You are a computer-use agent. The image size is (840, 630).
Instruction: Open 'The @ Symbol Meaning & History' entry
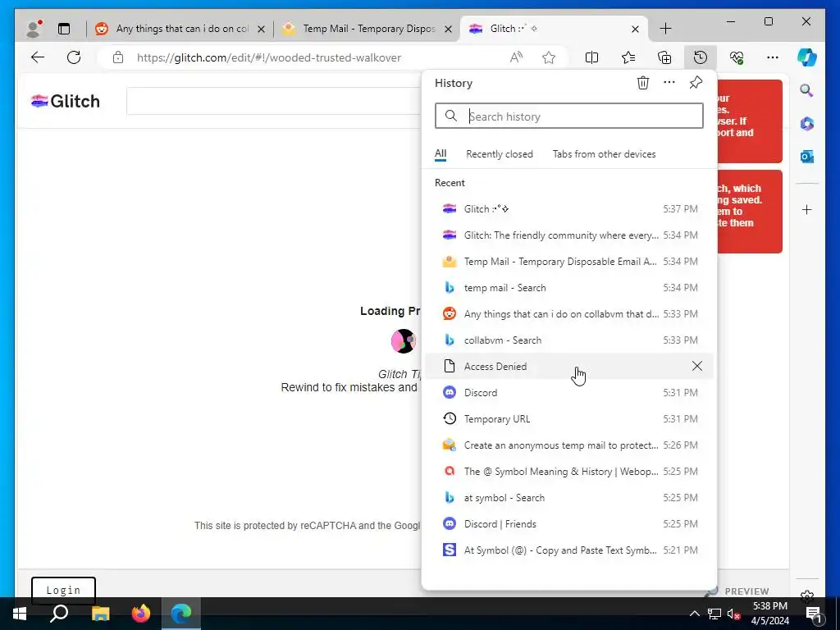pyautogui.click(x=569, y=472)
